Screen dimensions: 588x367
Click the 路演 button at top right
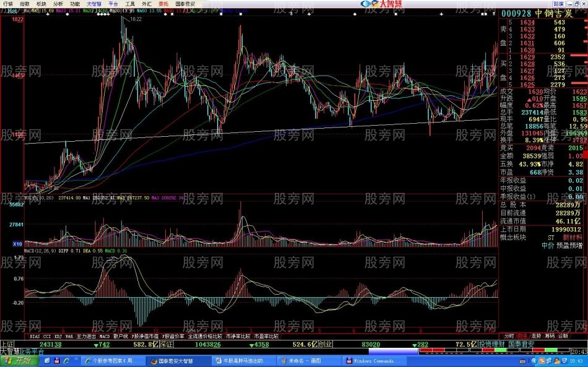click(x=558, y=4)
